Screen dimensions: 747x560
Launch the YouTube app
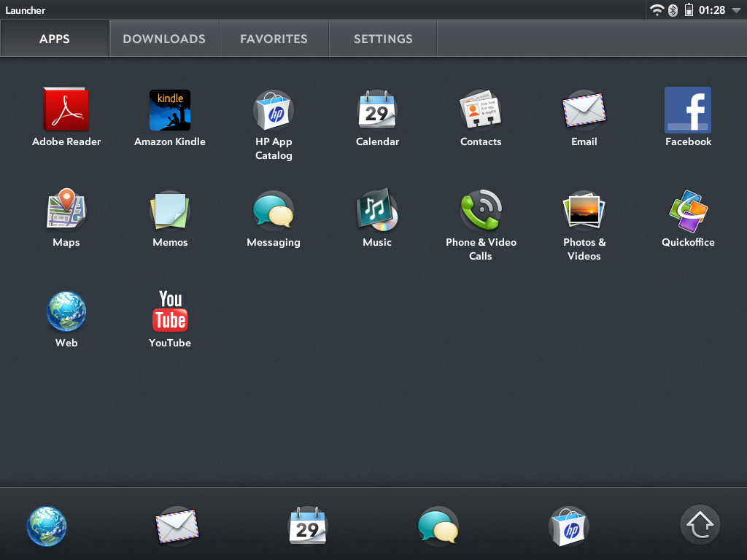pos(170,311)
